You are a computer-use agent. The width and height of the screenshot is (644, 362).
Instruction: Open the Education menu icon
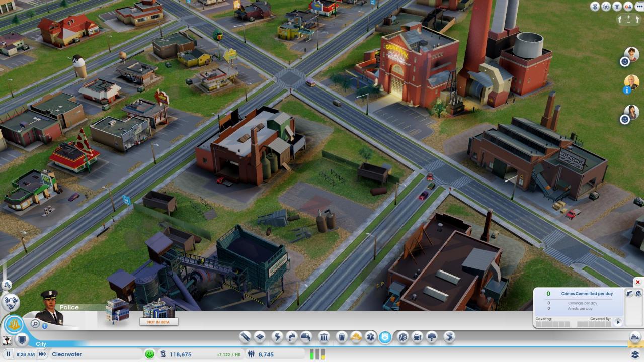[x=403, y=337]
